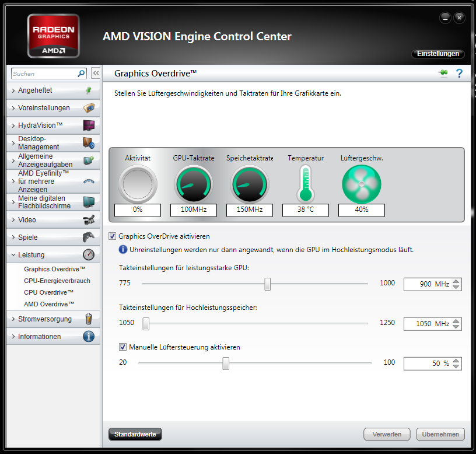Uncheck Manuelle Lüftersteuerung aktivieren

click(123, 347)
